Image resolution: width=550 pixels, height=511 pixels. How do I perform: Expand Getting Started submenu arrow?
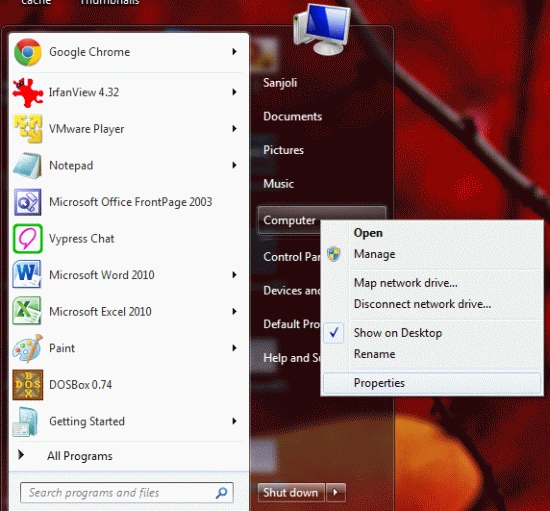pos(234,421)
